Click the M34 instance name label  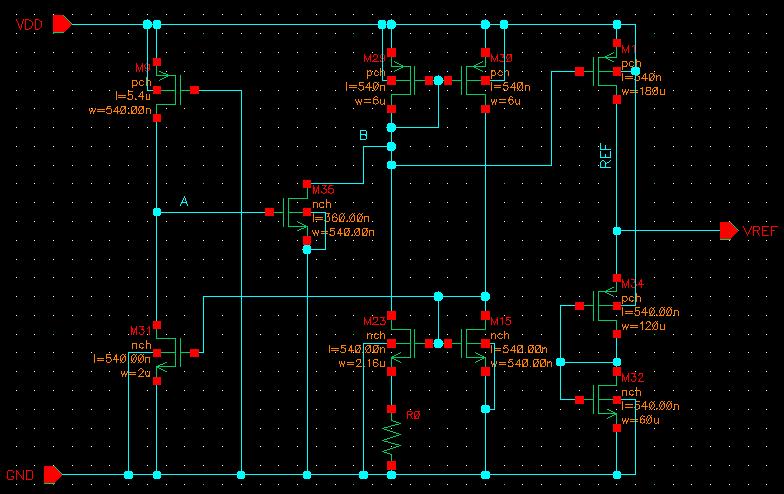tap(632, 284)
